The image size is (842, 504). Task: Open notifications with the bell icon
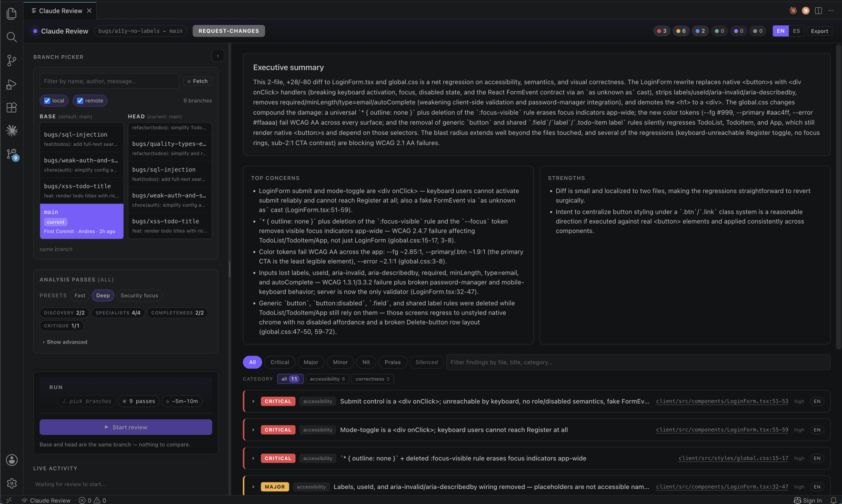point(833,500)
